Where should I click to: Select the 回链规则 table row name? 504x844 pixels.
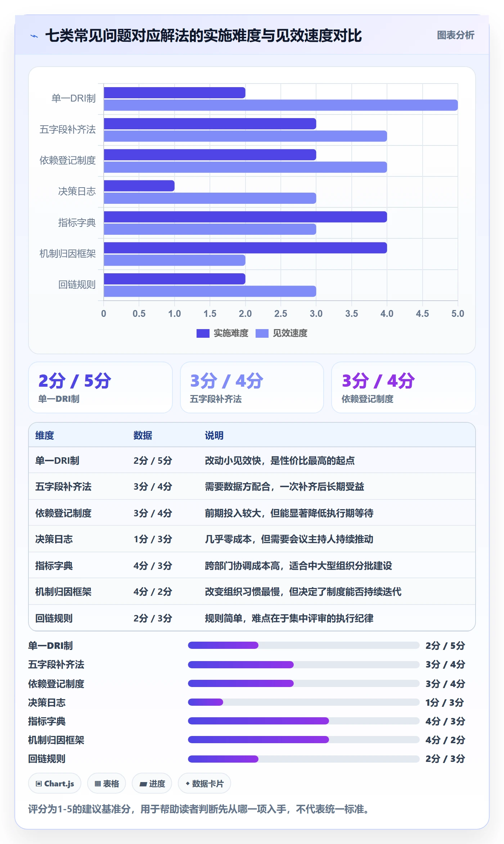click(54, 618)
